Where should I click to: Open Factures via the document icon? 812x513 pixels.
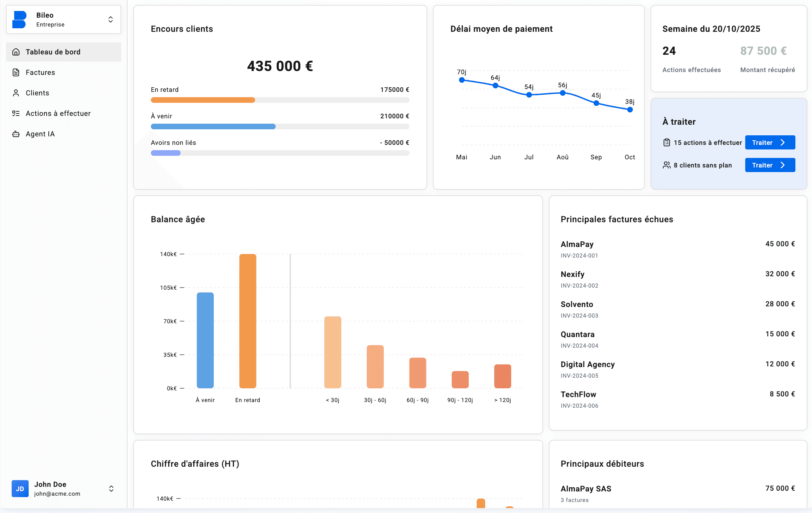tap(16, 72)
